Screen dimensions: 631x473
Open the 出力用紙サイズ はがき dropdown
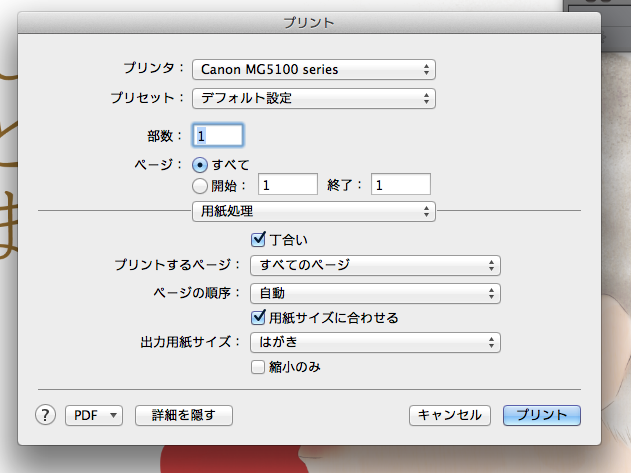375,342
